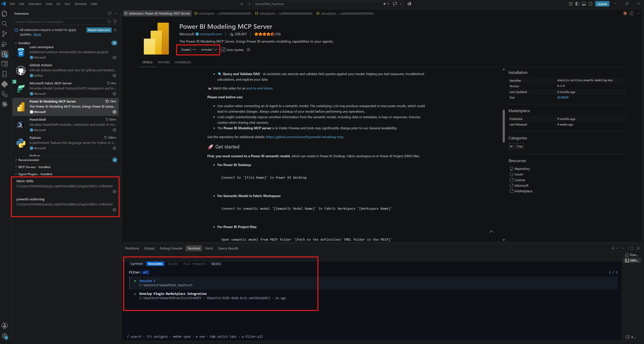Toggle the primary side bar layout button

[577, 4]
